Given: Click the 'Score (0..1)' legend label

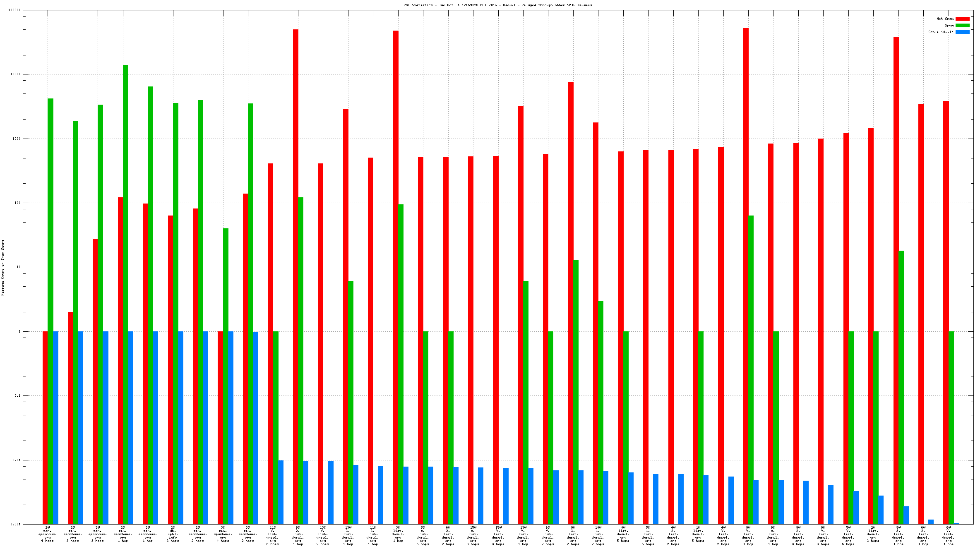Looking at the screenshot, I should (940, 32).
